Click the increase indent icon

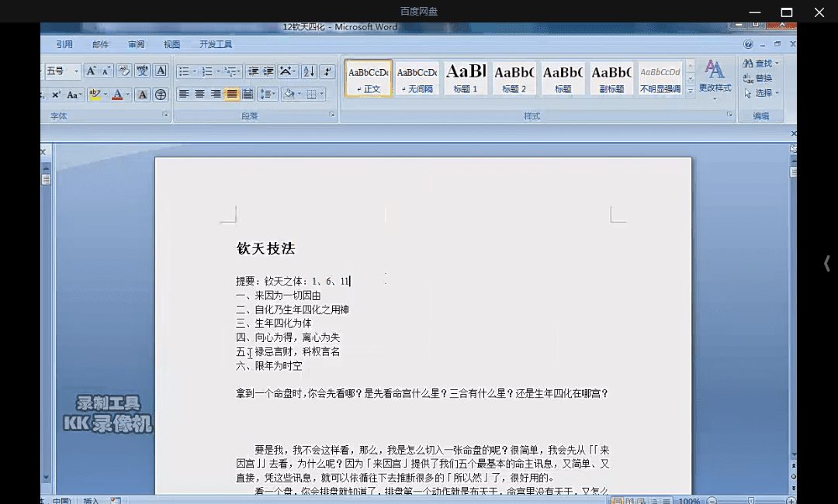coord(268,71)
